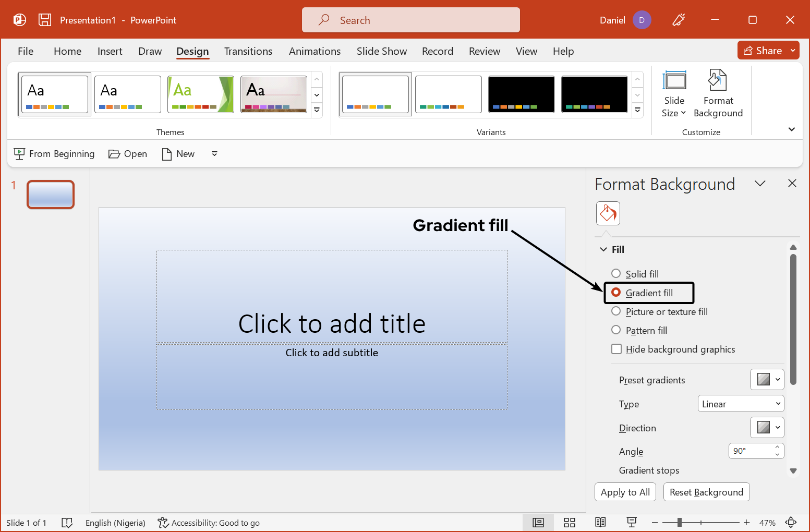Click Fit slide to window icon
The width and height of the screenshot is (810, 532).
pyautogui.click(x=791, y=523)
